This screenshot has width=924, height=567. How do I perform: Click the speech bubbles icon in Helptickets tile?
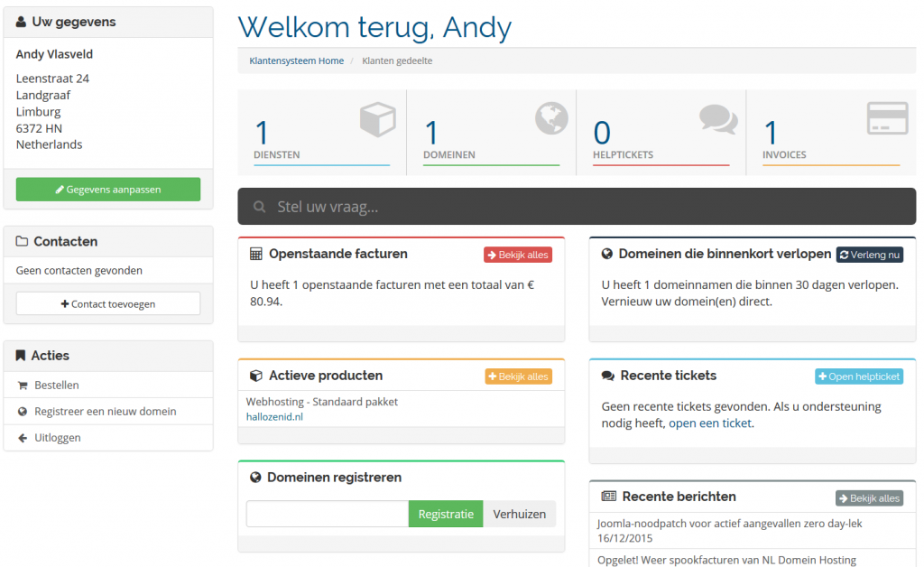[718, 119]
